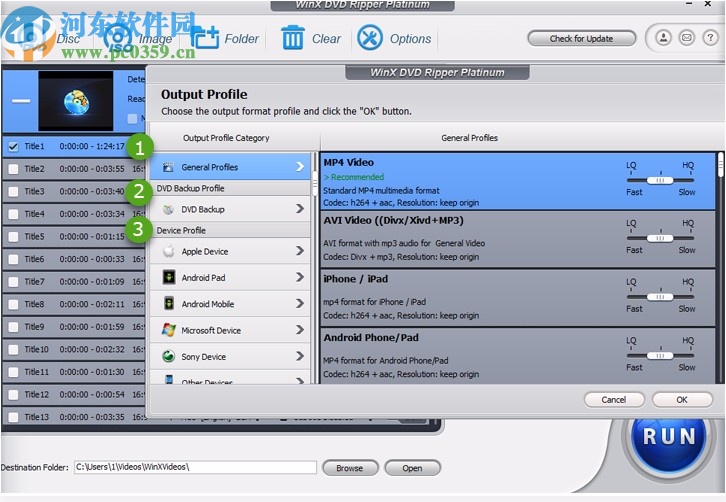Select the Sony Device category
Viewport: 726px width, 502px height.
pos(230,357)
